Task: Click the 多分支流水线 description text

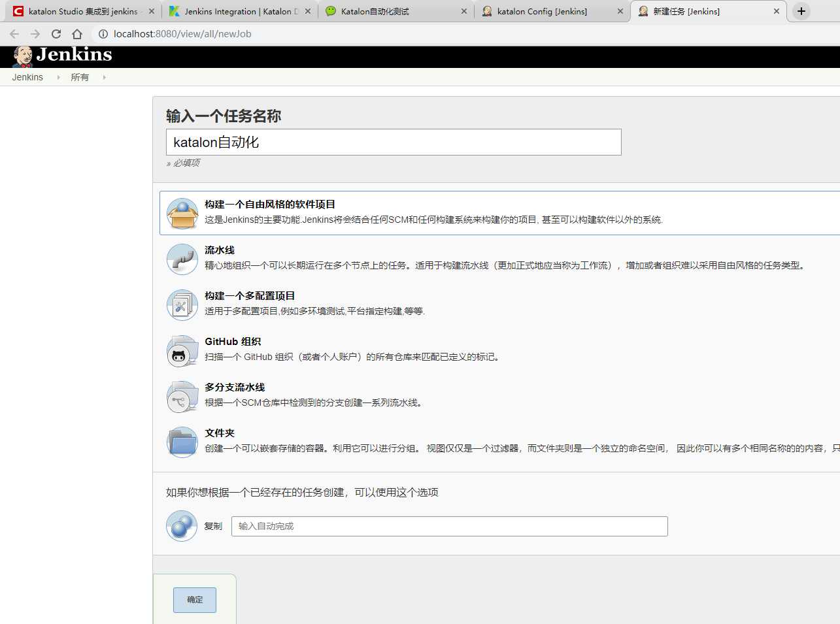Action: tap(315, 402)
